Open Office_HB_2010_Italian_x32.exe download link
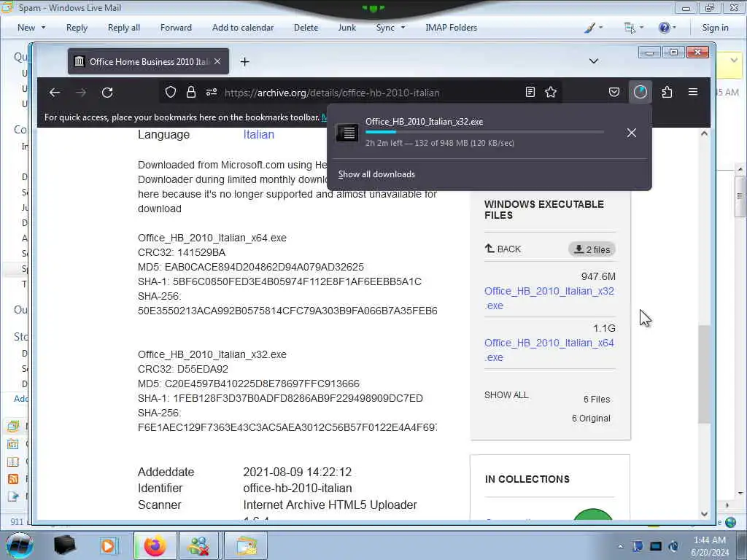The image size is (747, 560). point(549,298)
